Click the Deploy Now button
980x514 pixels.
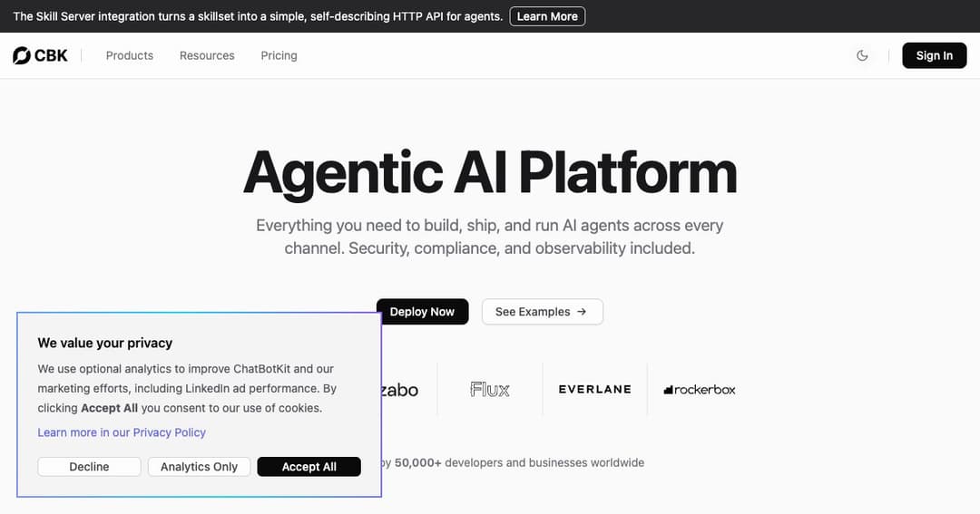423,312
